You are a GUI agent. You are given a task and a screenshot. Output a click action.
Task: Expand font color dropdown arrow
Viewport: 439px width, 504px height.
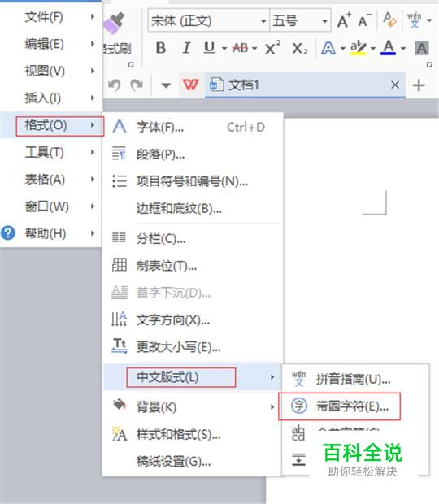(403, 49)
